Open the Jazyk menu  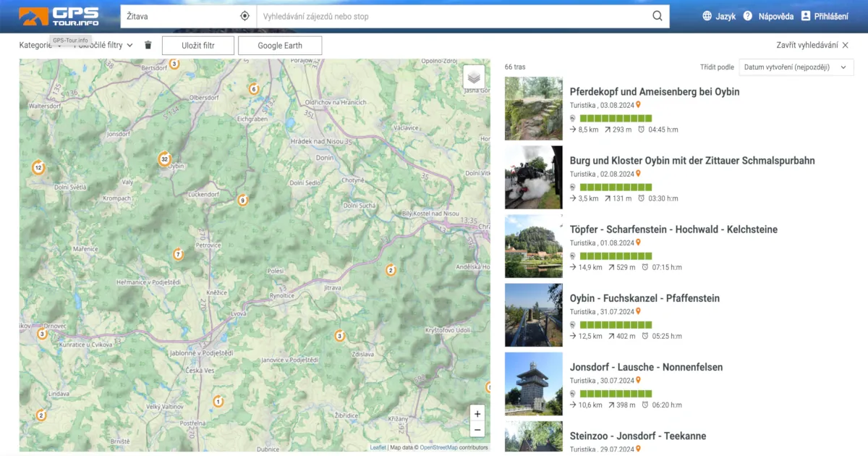[719, 15]
